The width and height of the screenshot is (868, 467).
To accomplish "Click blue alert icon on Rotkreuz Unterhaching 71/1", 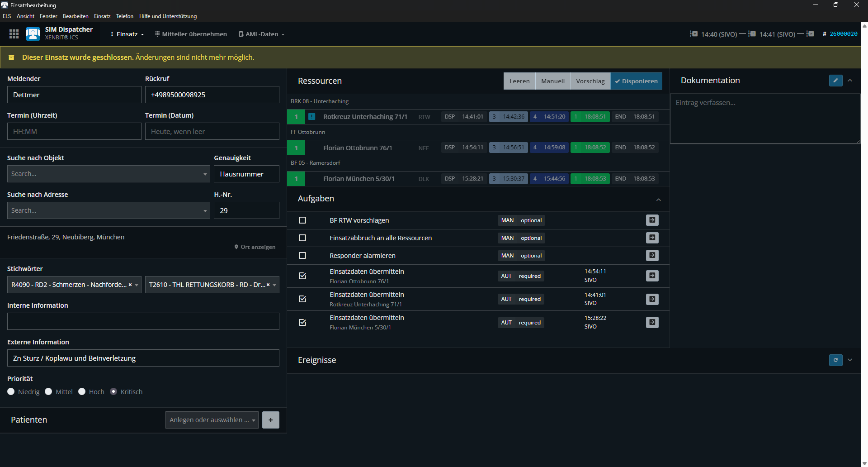I will click(x=312, y=117).
